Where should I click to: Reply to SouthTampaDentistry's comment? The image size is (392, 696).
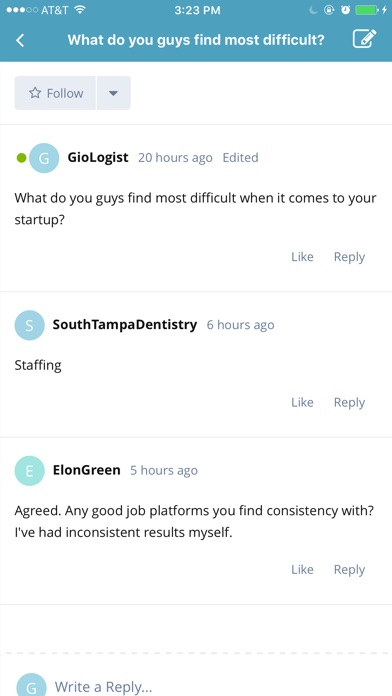tap(349, 403)
